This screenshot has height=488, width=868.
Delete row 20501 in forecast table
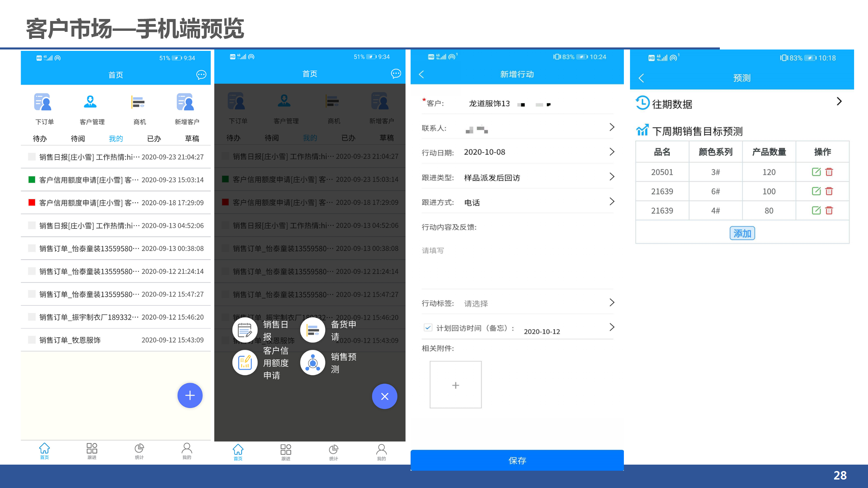click(829, 172)
